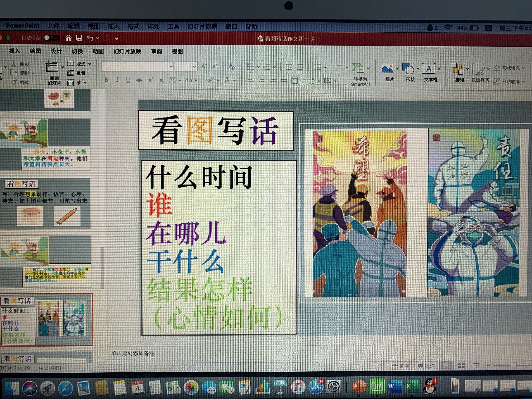This screenshot has height=399, width=532.
Task: Click the Picture (图片) insert icon
Action: pyautogui.click(x=388, y=68)
